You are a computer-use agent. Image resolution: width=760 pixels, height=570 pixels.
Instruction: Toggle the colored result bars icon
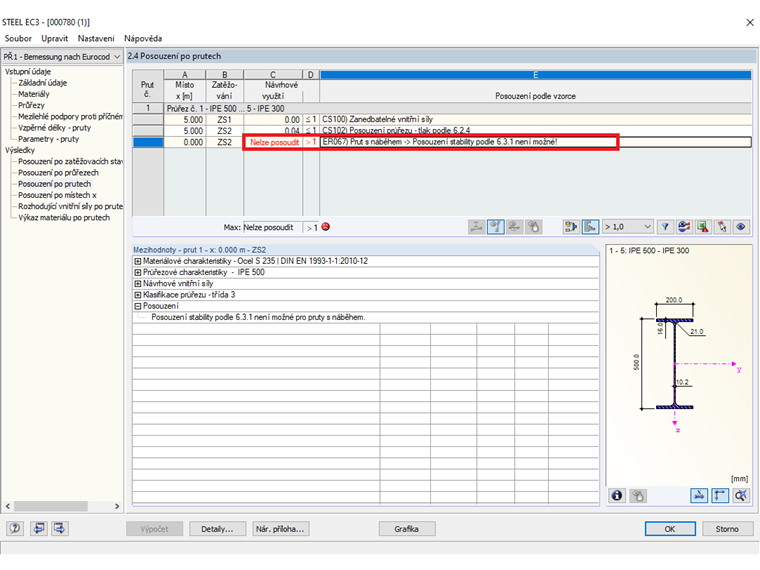(x=590, y=227)
